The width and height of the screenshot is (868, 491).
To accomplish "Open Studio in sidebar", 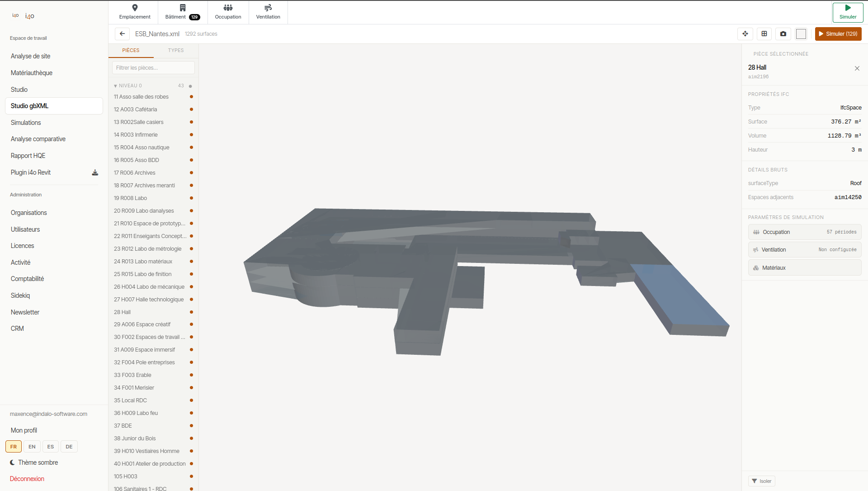I will point(54,90).
